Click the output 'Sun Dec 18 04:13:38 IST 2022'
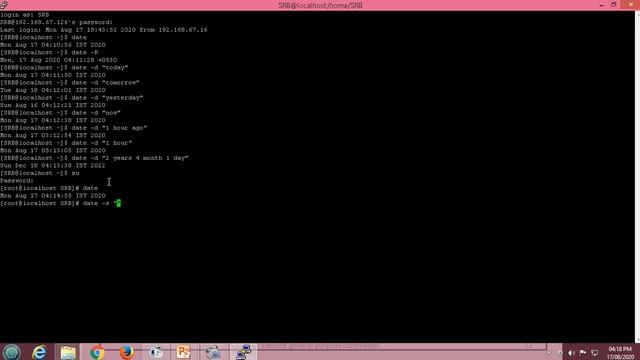Screen dimensions: 640x360 [53, 165]
